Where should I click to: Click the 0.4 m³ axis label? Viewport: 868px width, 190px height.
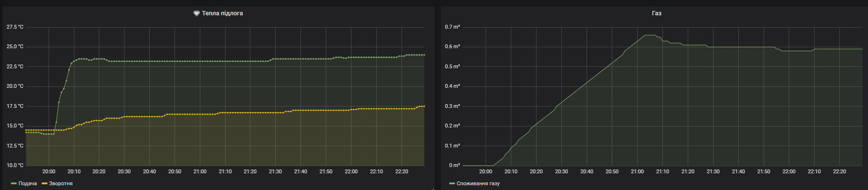click(453, 86)
